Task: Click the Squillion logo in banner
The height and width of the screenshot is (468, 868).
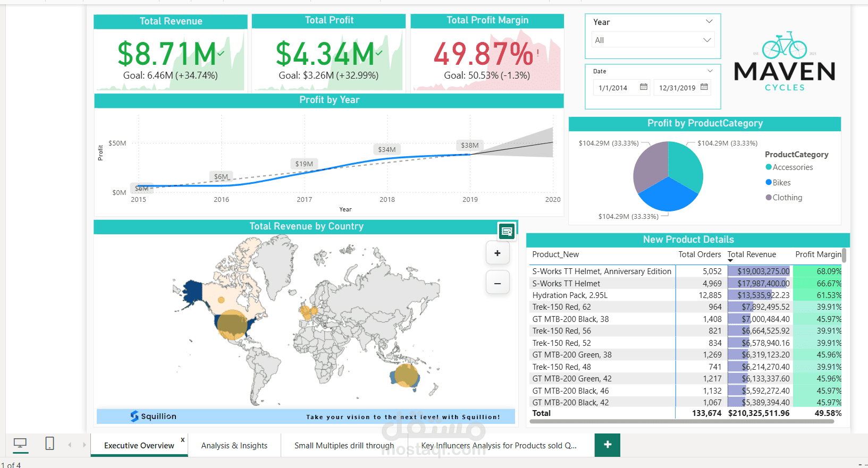Action: [x=153, y=416]
